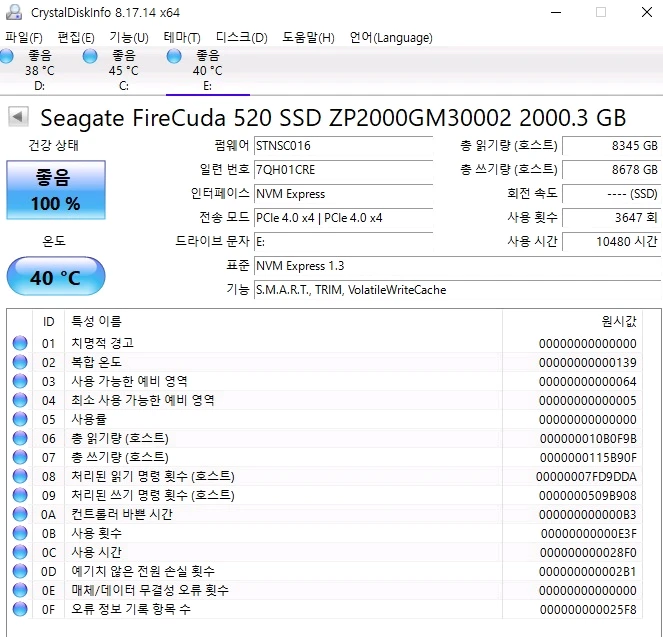663x637 pixels.
Task: Select disk D: status circle
Action: (6, 56)
